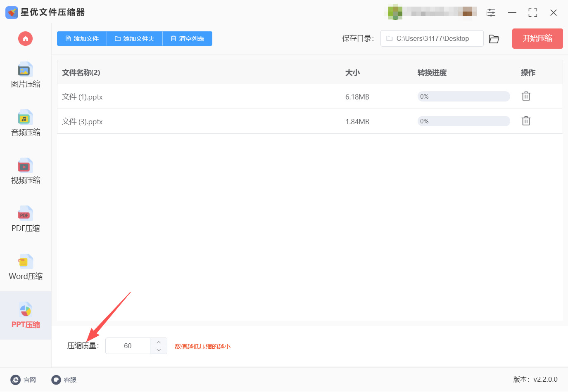Go to the home screen via red home icon

(x=25, y=39)
